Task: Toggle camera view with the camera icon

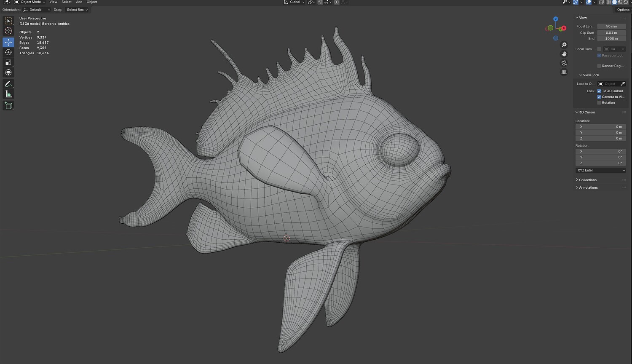Action: click(564, 63)
